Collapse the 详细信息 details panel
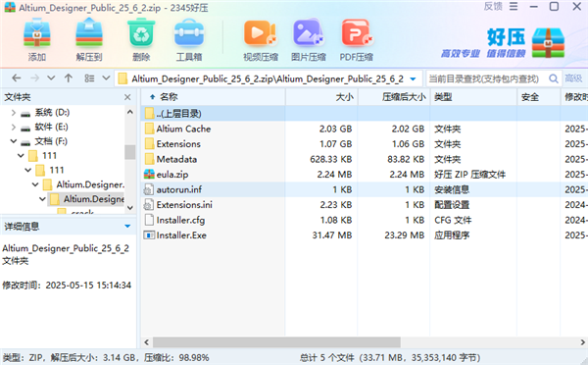 coord(127,226)
